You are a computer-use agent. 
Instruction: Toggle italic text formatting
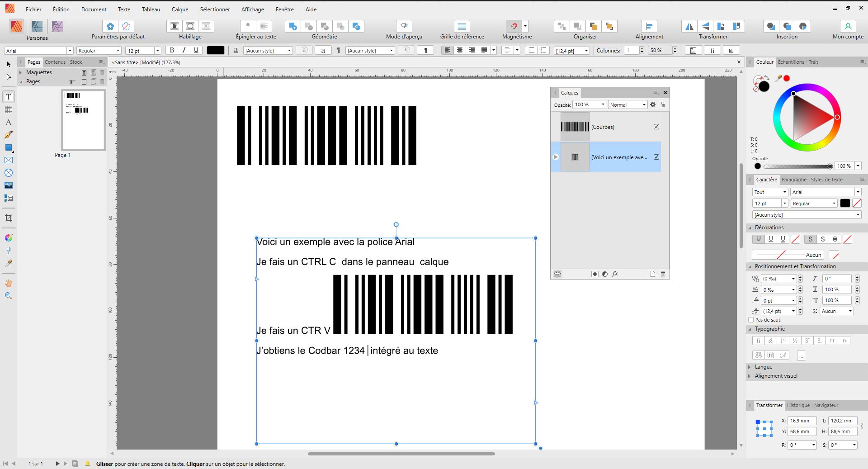click(184, 50)
